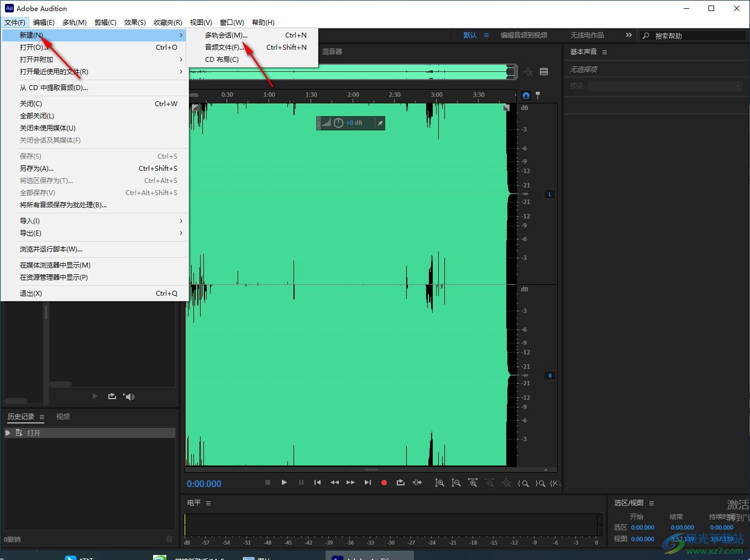Click the 打开 history entry

[90, 433]
